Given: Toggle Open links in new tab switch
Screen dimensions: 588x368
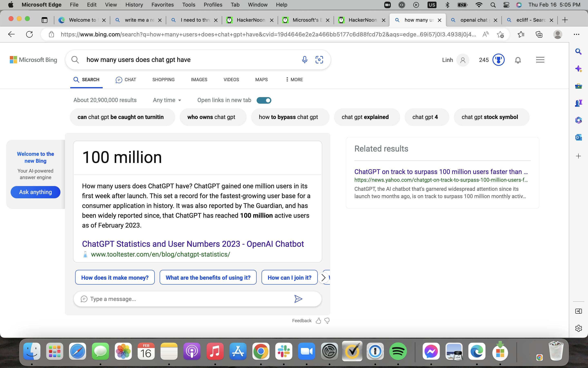Looking at the screenshot, I should (x=264, y=100).
